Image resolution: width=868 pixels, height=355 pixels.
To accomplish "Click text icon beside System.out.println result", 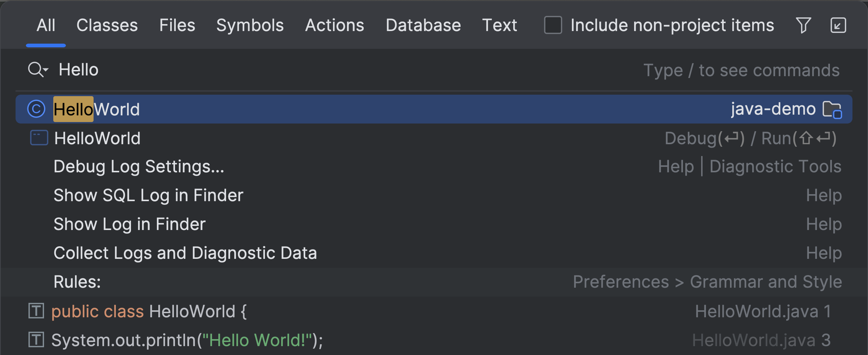I will [36, 340].
